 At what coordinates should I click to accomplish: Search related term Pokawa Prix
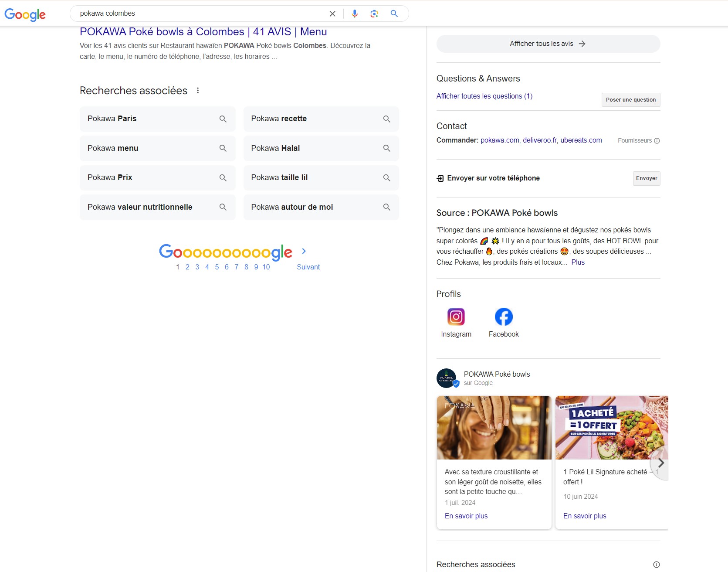(x=157, y=177)
